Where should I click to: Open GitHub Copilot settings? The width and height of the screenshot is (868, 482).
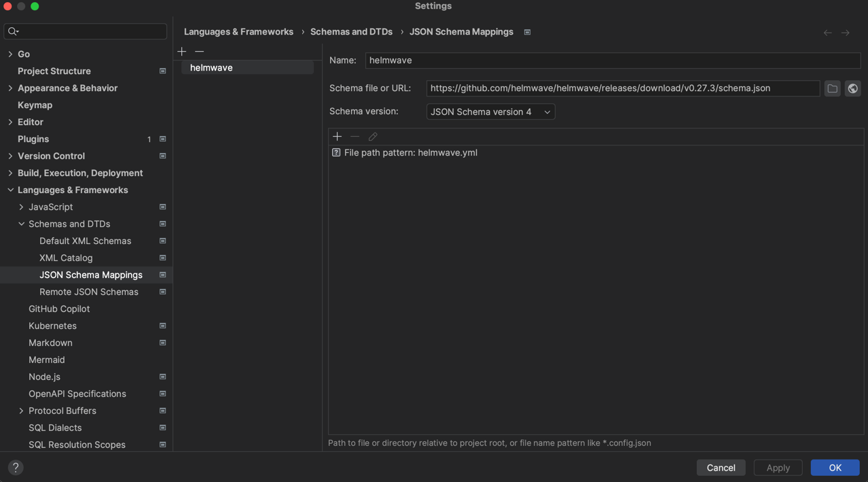coord(59,309)
